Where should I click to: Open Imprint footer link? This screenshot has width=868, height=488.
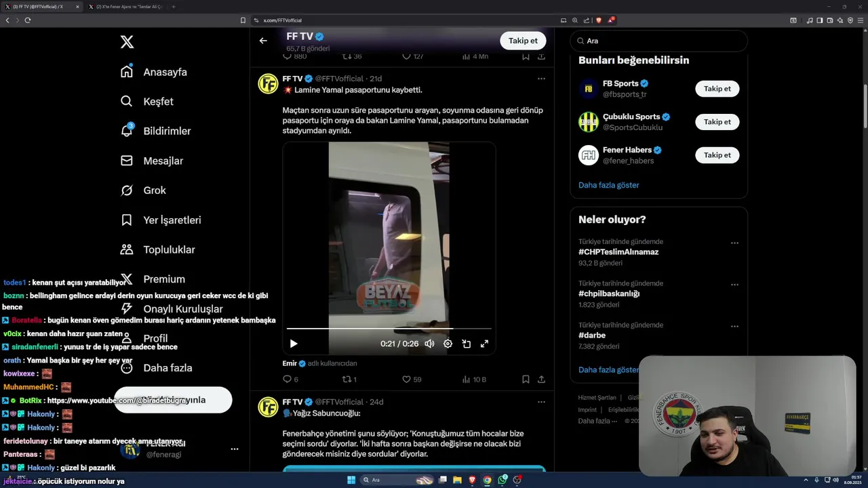(587, 410)
